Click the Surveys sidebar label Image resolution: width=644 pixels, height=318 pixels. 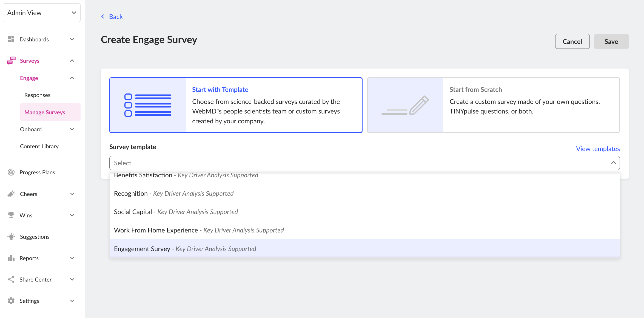(x=30, y=61)
